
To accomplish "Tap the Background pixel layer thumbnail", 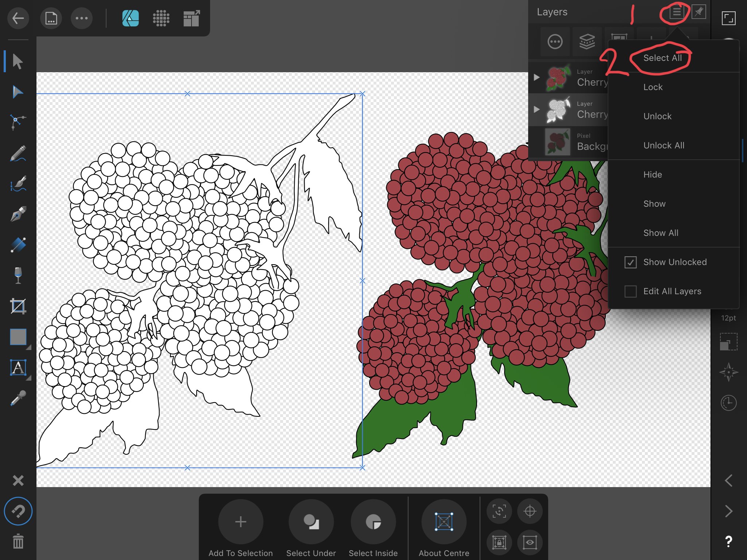I will [x=557, y=141].
